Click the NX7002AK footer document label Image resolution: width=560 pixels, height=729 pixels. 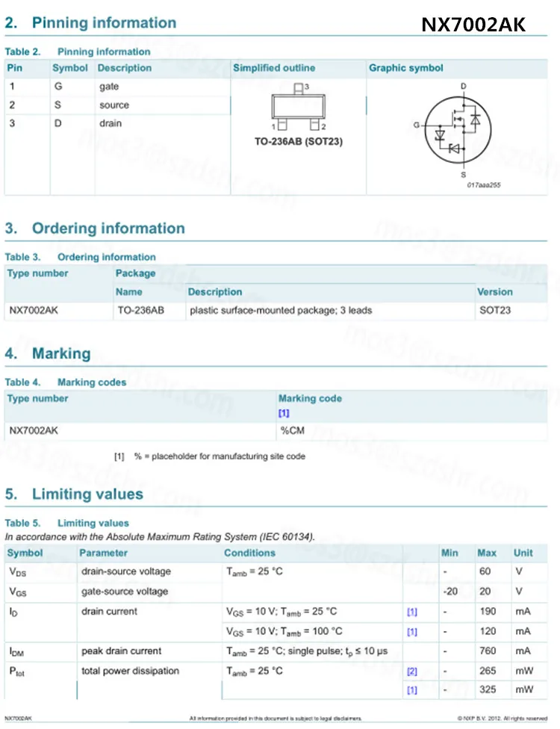pyautogui.click(x=19, y=719)
